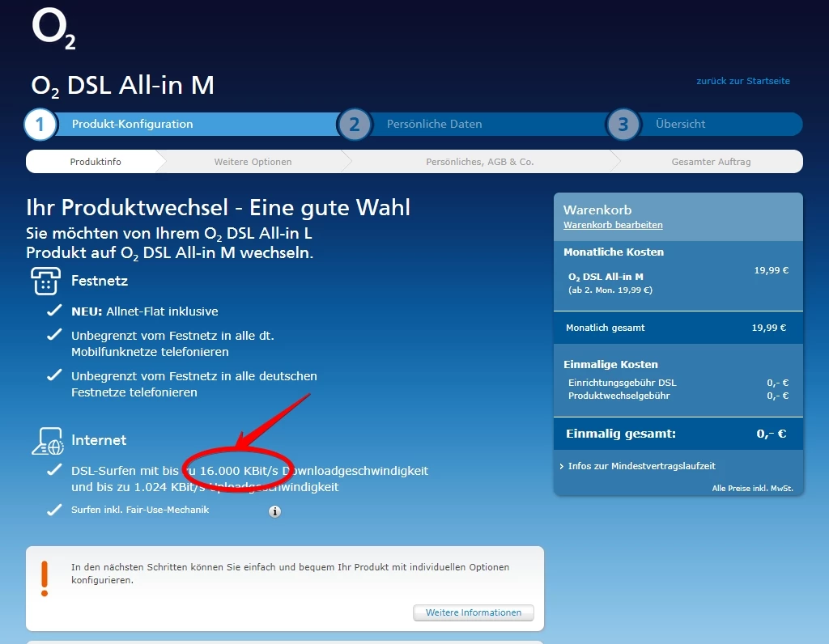Open the Weitere Optionen sub-step
This screenshot has height=644, width=829.
pos(253,162)
